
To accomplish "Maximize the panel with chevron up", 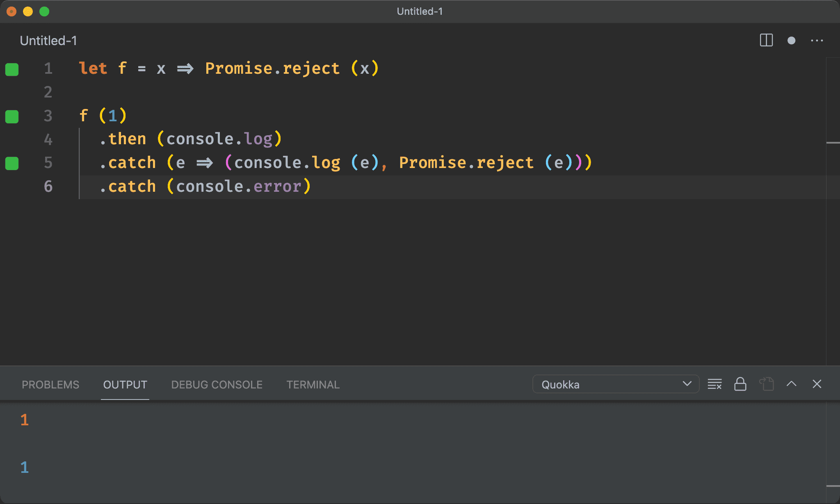I will (x=792, y=384).
